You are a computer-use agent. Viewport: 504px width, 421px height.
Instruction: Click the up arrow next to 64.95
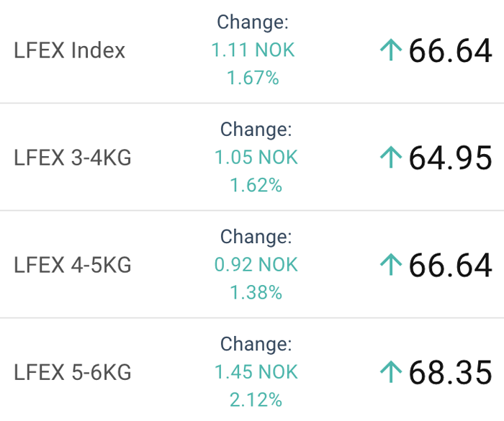[x=391, y=157]
